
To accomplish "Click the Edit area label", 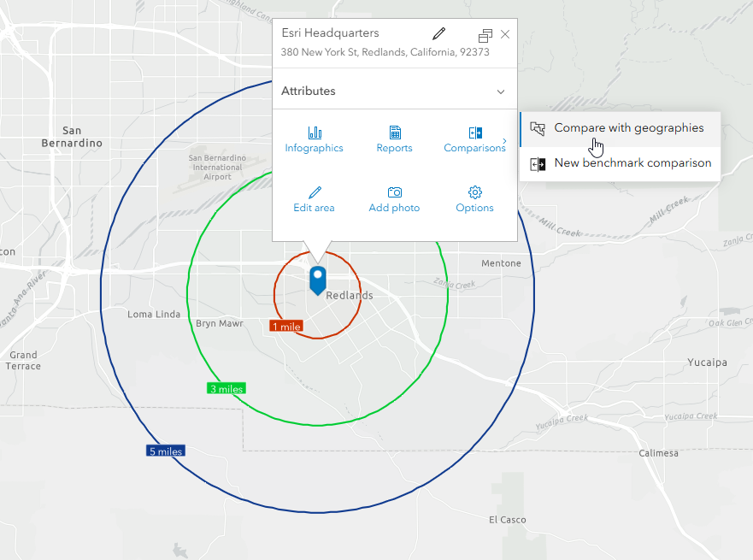I will [314, 208].
